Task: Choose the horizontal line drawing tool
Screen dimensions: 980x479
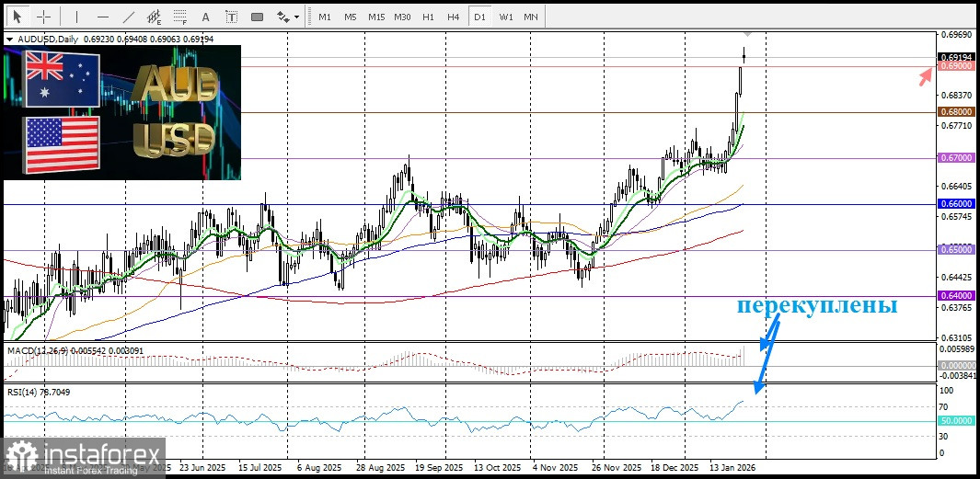Action: pos(102,17)
